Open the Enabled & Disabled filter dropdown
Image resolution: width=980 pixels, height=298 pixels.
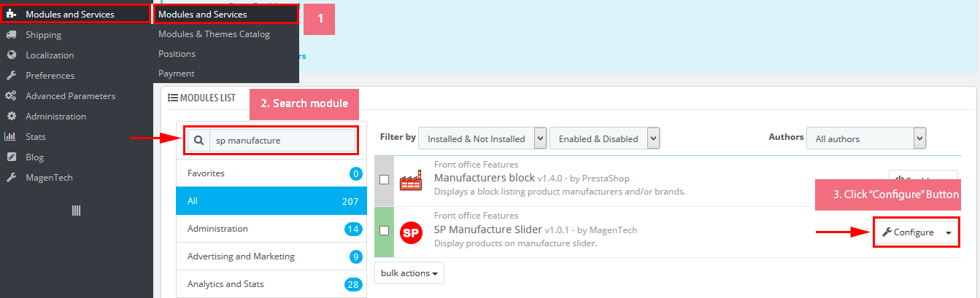(x=604, y=138)
